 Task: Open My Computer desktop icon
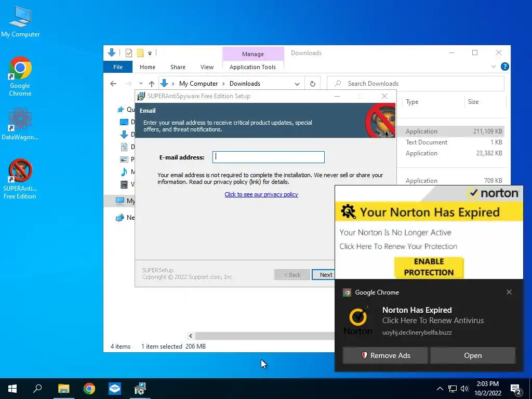[20, 22]
